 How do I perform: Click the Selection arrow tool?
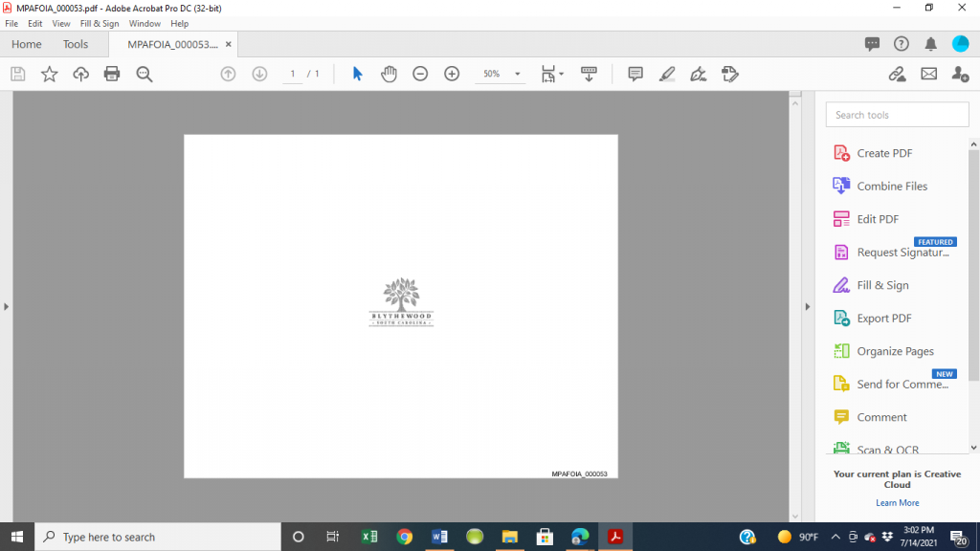point(357,74)
